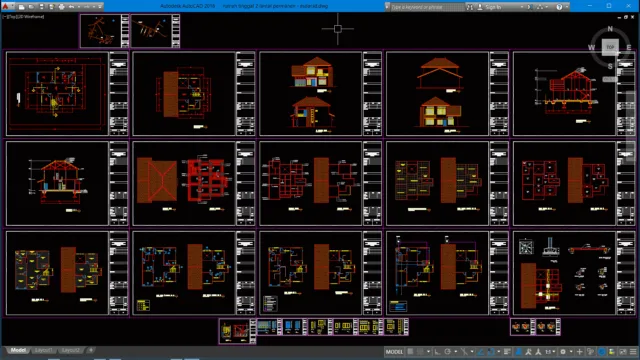Click the Workspace Switching gear icon
Screen dimensions: 640x360
563,352
